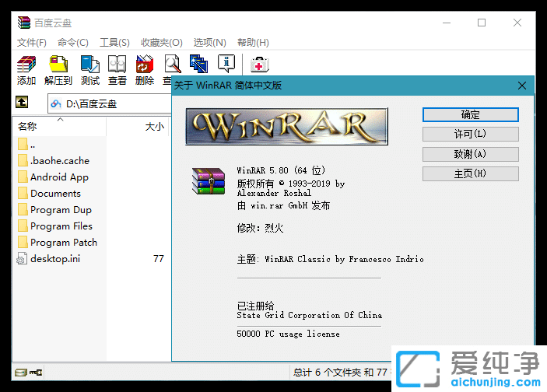
Task: Open the 文件(F) menu
Action: click(32, 42)
